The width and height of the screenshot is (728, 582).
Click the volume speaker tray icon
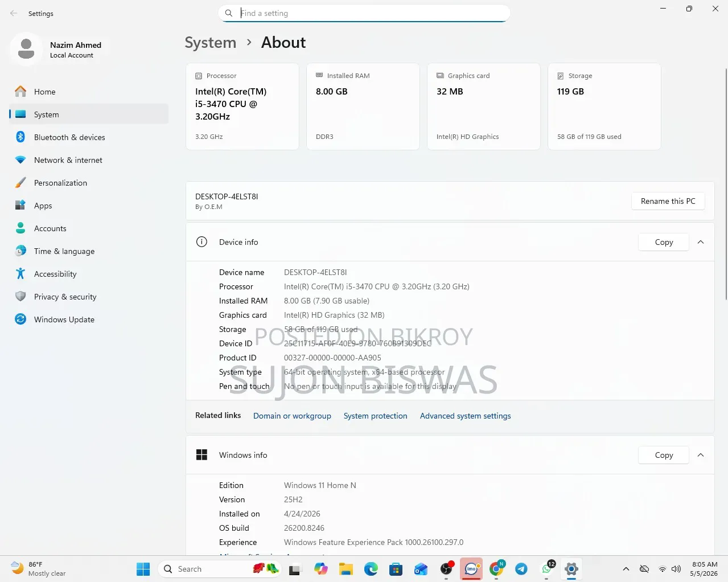click(x=676, y=569)
